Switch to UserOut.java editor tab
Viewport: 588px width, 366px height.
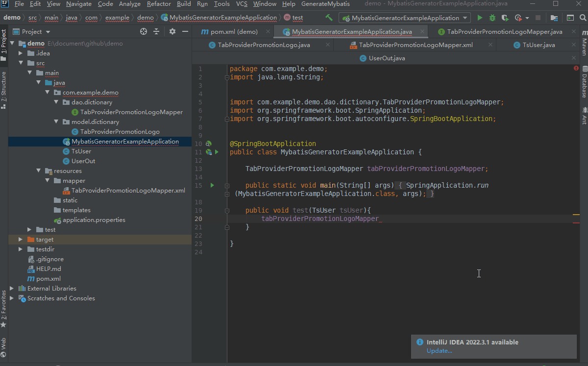387,58
